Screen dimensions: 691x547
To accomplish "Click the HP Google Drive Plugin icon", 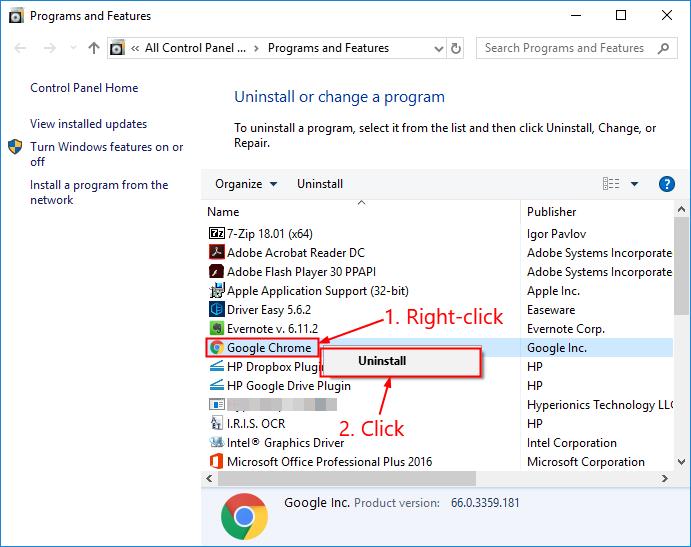I will pyautogui.click(x=216, y=385).
